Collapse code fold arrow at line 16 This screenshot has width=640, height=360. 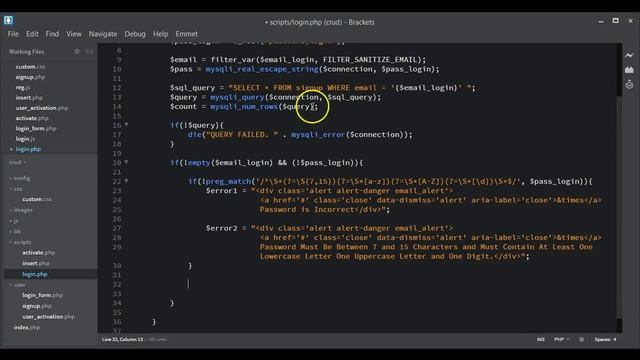(x=126, y=124)
